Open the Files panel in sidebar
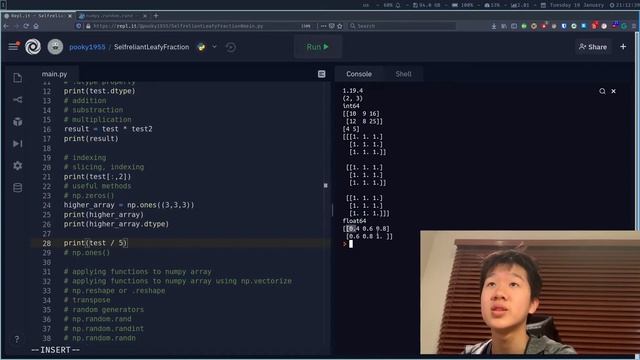Image resolution: width=640 pixels, height=360 pixels. point(18,78)
